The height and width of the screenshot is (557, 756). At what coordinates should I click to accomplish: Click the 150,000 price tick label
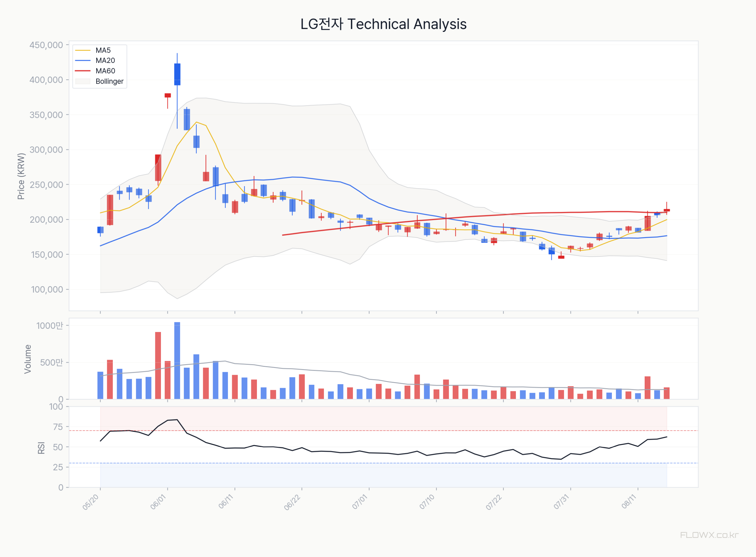(47, 255)
